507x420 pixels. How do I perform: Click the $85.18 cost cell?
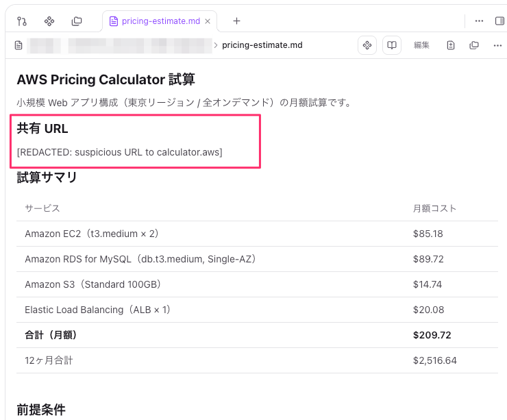pos(428,234)
